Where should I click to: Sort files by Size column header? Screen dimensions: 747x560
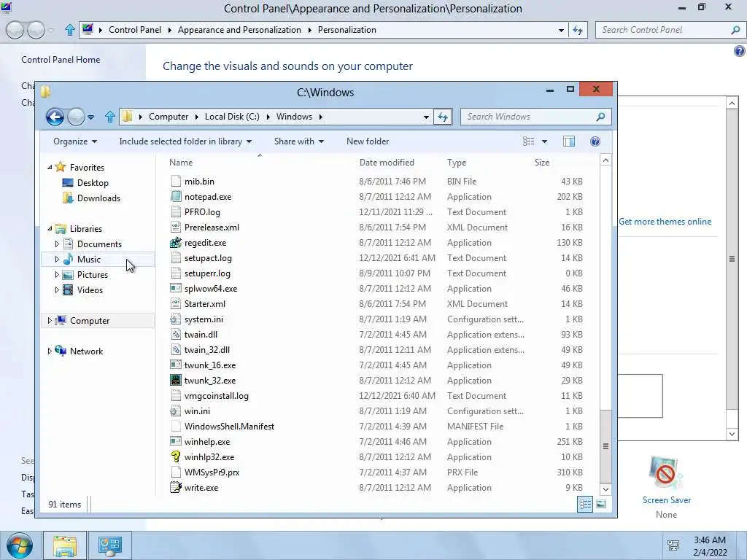coord(542,163)
